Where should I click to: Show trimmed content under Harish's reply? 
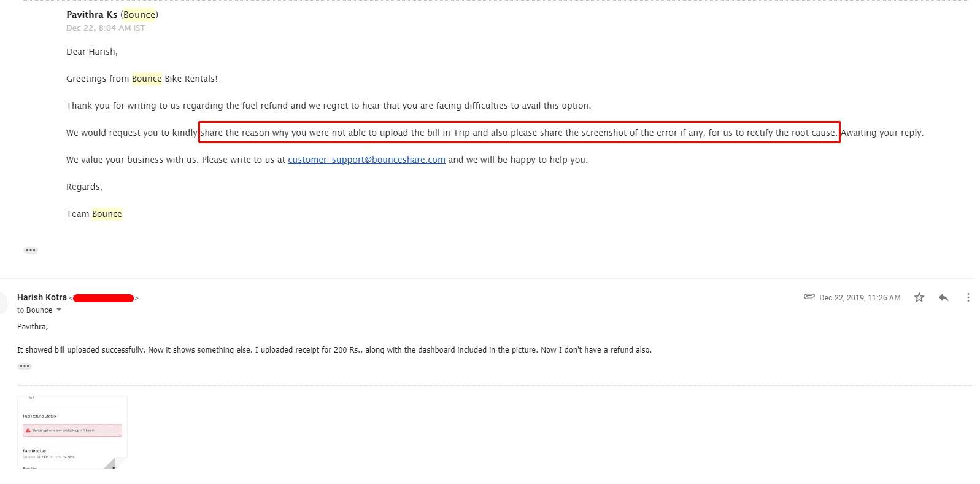click(25, 366)
